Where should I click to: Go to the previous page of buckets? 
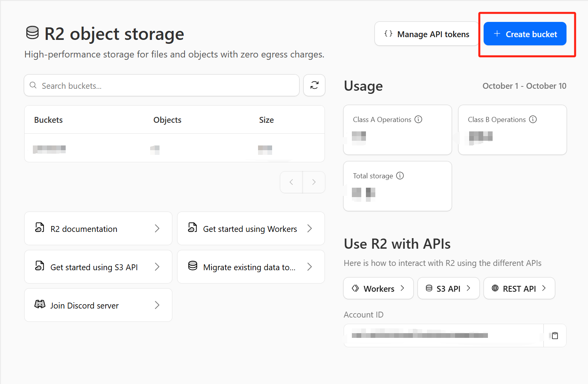point(291,182)
